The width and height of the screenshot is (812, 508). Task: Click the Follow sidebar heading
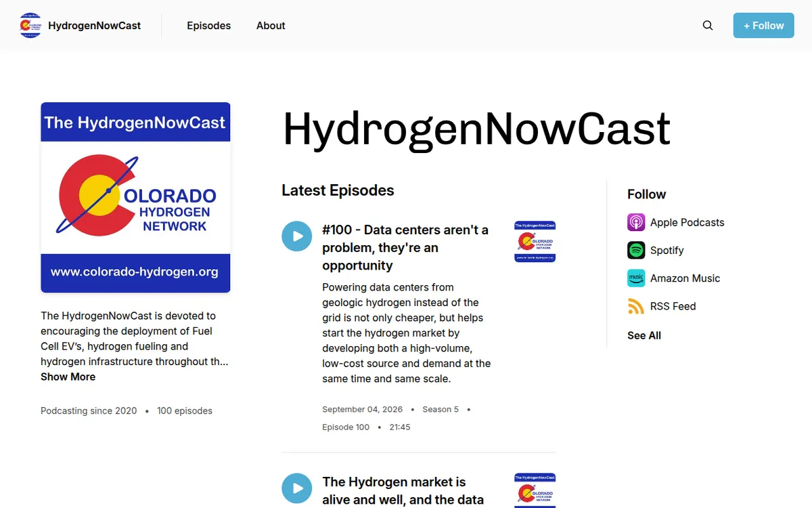(x=646, y=194)
